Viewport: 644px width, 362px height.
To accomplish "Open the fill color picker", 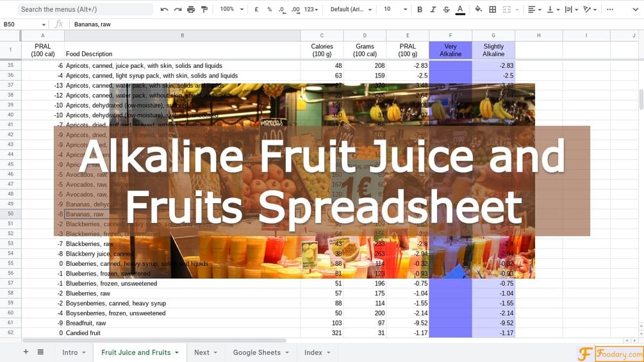I will tap(479, 9).
